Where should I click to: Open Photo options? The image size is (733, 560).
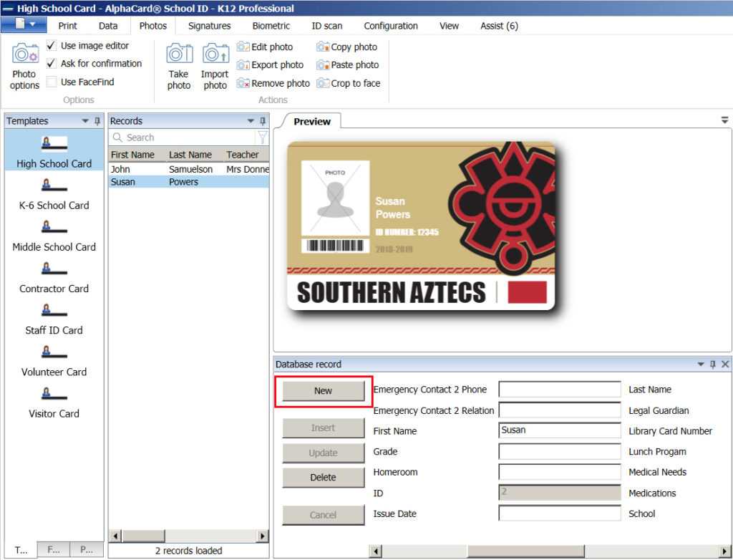(24, 68)
